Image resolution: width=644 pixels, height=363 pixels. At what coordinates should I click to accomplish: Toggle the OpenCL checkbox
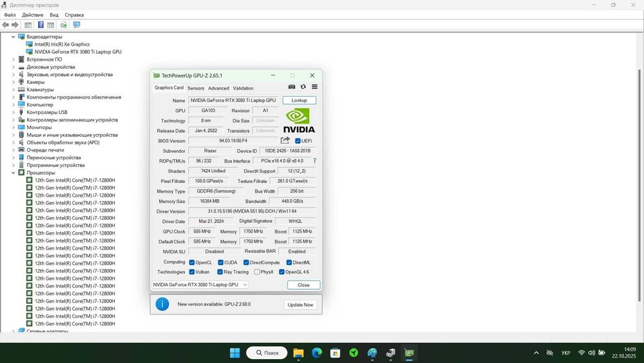coord(192,262)
